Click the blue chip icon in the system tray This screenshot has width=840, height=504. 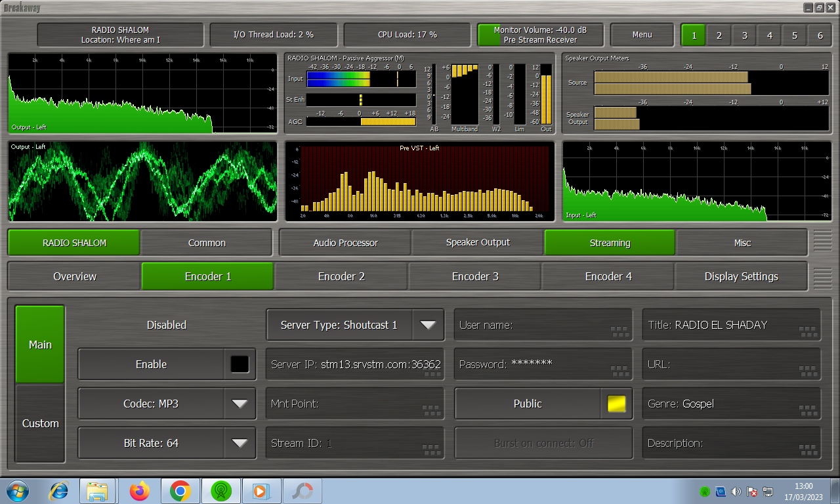tap(721, 492)
